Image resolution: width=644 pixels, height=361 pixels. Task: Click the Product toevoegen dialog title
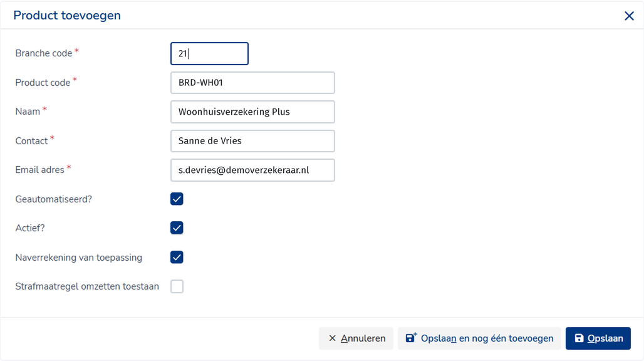(x=67, y=16)
